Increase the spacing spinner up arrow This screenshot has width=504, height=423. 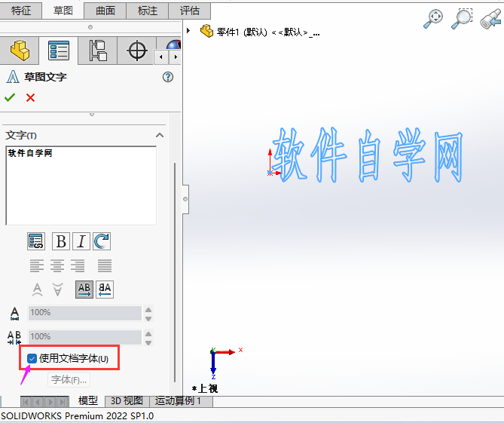click(x=148, y=334)
